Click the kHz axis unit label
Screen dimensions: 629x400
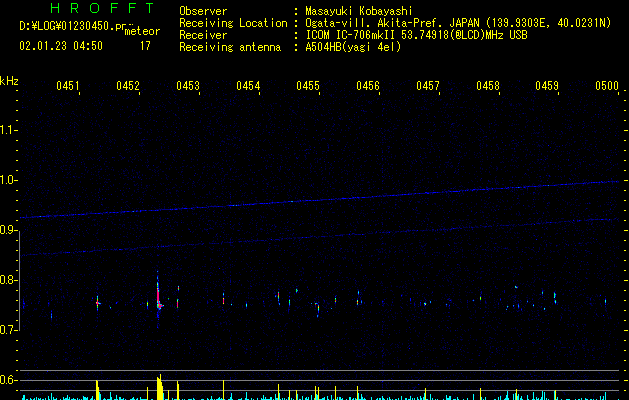coord(9,81)
